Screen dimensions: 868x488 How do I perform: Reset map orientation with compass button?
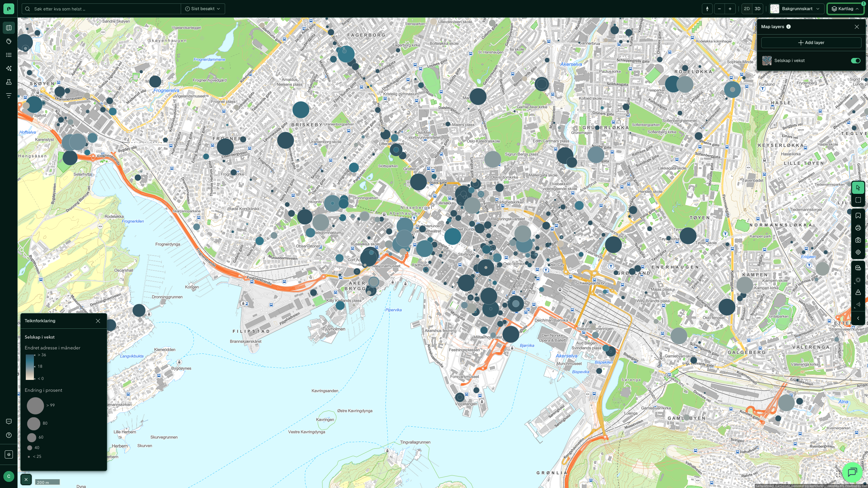point(707,9)
